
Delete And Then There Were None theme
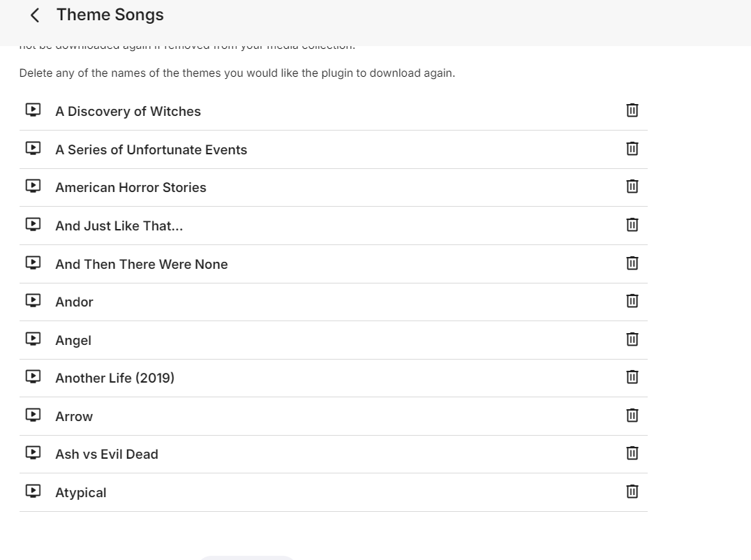(x=632, y=263)
